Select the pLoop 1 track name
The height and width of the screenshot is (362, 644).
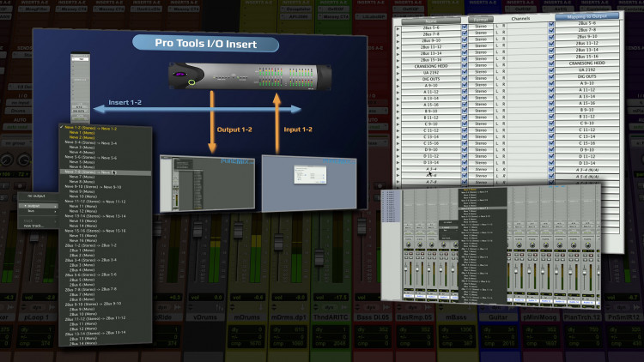(36, 317)
